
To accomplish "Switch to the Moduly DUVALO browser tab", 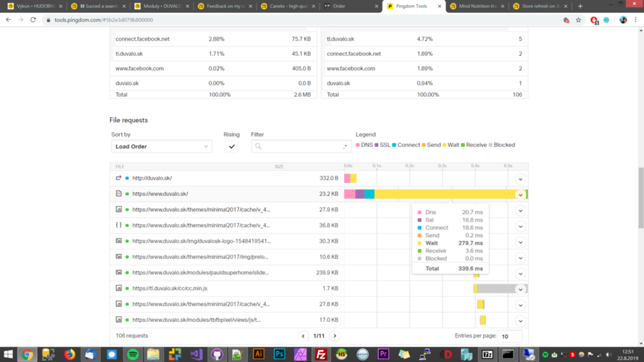I will click(160, 6).
